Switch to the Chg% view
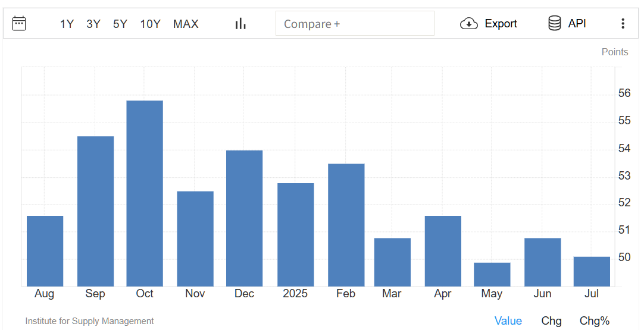644x330 pixels. tap(595, 320)
